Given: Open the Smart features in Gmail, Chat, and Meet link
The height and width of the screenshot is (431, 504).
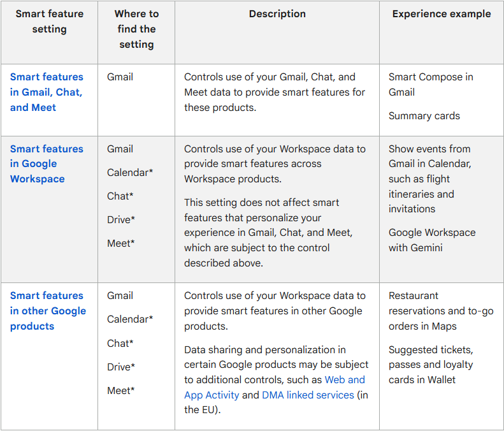Looking at the screenshot, I should (47, 92).
